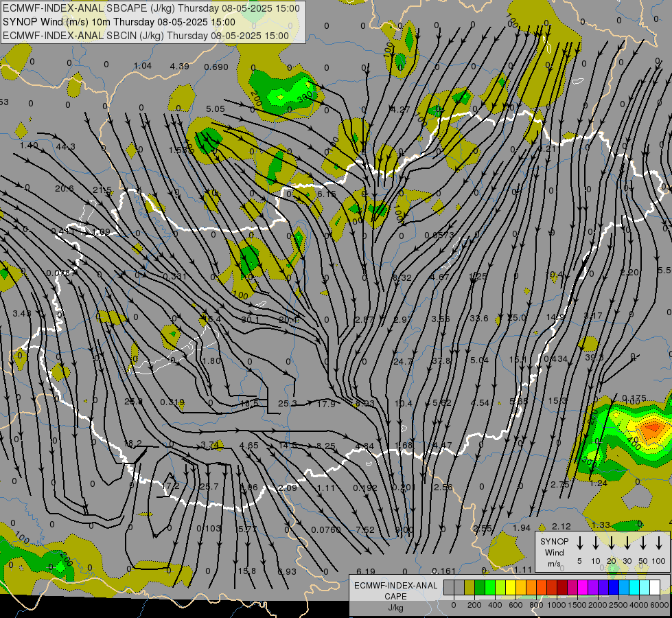Click the SBCAPE title line at top

151,8
